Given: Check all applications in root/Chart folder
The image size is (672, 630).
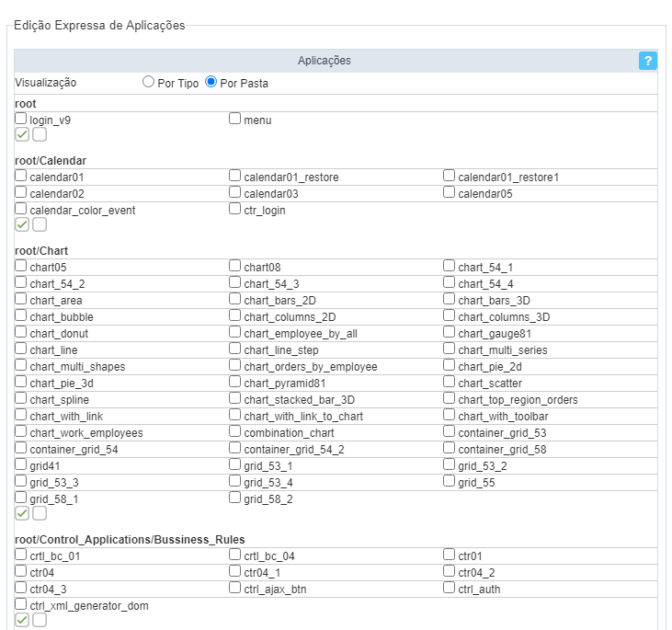Looking at the screenshot, I should pos(22,513).
